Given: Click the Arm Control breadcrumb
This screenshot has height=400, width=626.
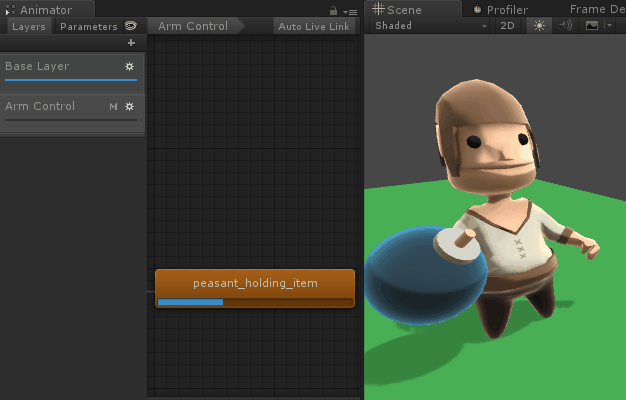Looking at the screenshot, I should click(x=193, y=26).
